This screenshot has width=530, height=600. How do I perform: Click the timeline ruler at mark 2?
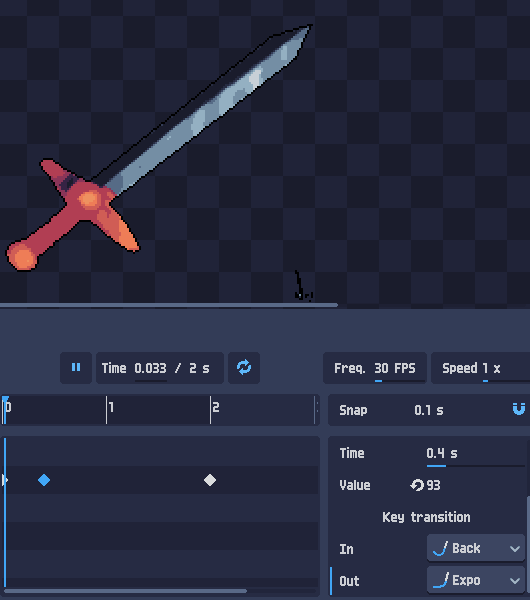click(211, 410)
